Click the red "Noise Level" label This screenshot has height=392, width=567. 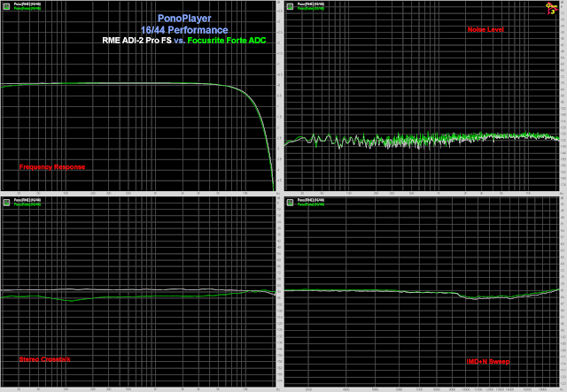coord(485,29)
